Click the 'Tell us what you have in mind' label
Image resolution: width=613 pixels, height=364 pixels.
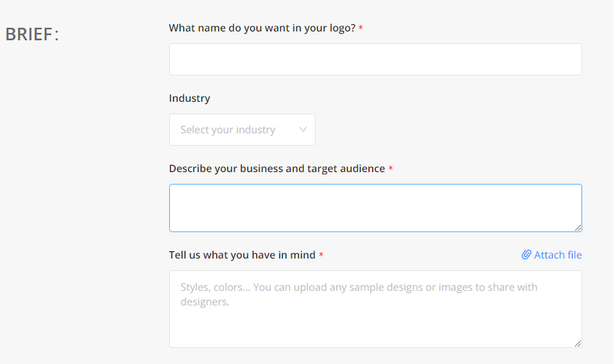(x=242, y=255)
